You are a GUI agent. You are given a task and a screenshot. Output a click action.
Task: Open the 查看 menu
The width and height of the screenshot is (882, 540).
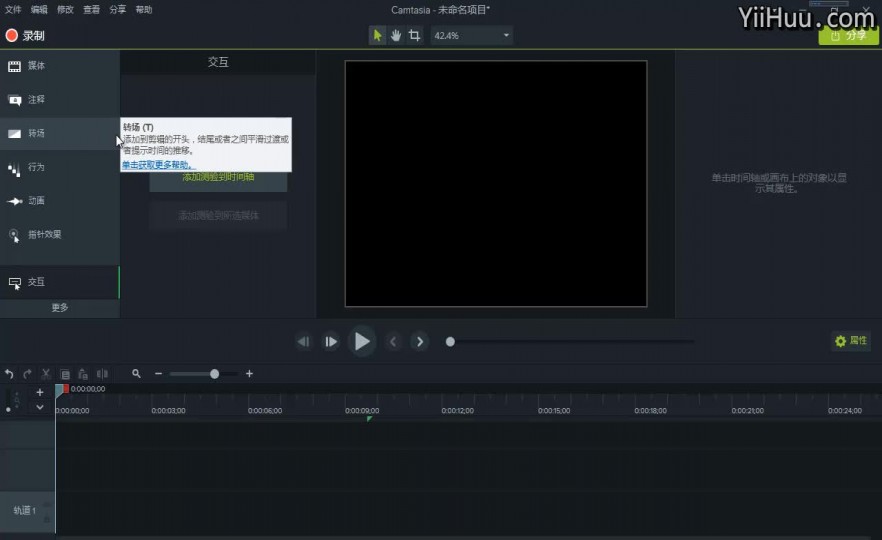[x=91, y=10]
